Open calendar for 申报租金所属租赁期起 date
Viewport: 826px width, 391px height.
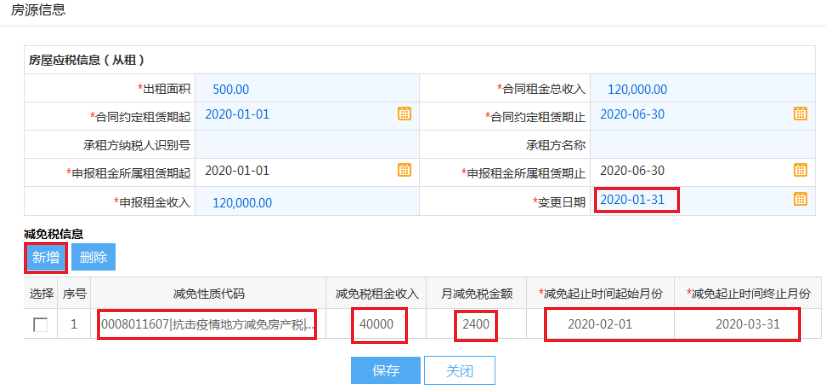point(404,170)
